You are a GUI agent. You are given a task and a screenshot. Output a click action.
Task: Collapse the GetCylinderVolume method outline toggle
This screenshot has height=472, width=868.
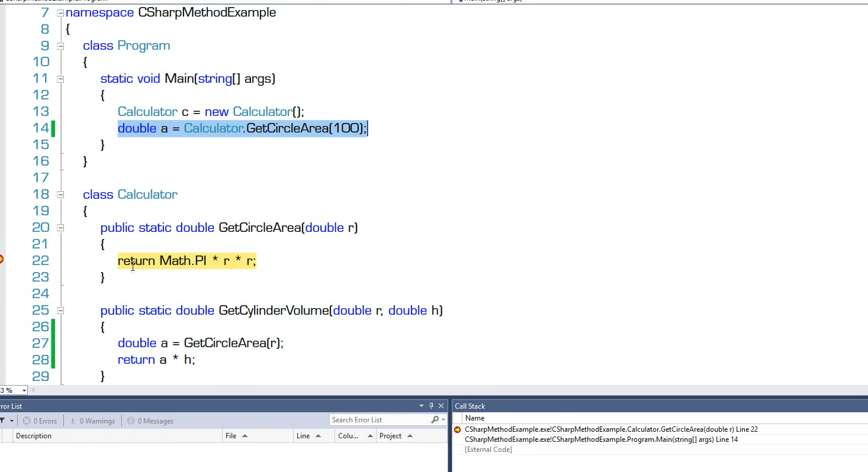[60, 311]
